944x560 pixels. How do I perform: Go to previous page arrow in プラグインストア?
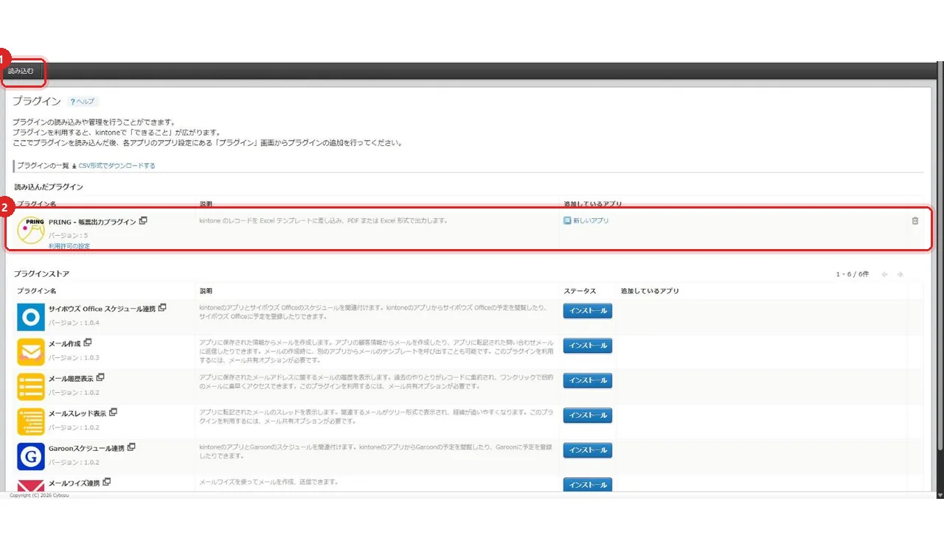(x=885, y=274)
